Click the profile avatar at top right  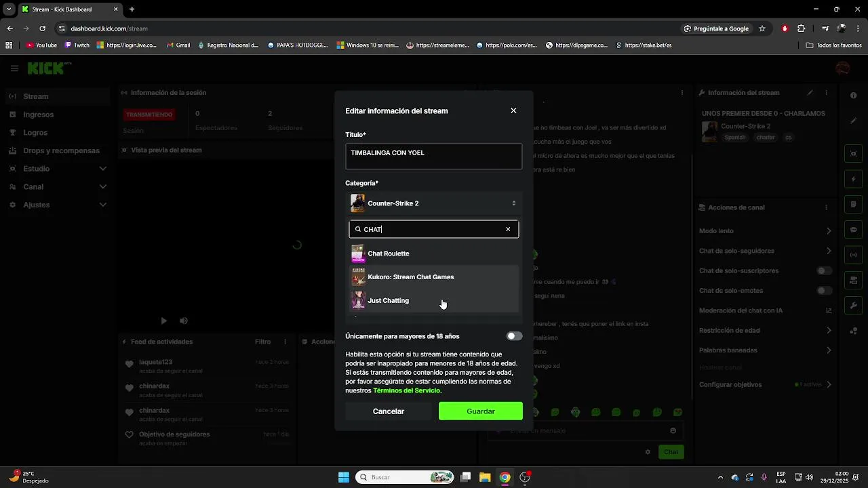(x=843, y=68)
